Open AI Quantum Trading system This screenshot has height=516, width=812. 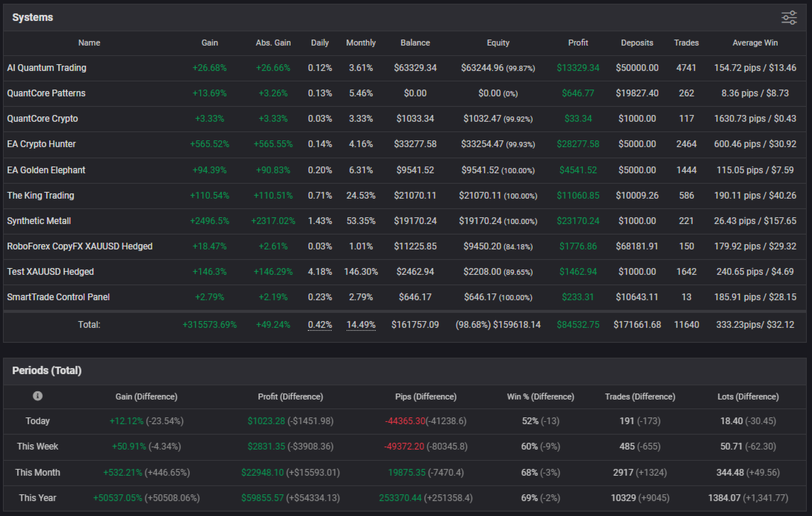point(46,68)
